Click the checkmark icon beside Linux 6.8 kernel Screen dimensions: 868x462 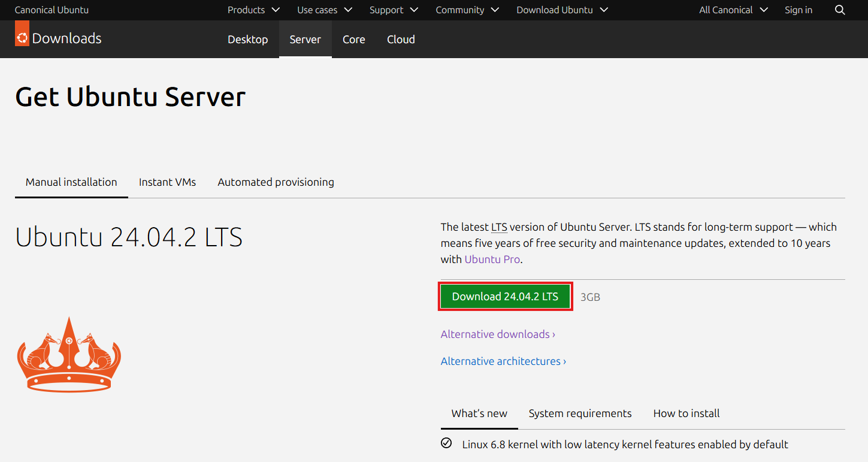click(x=446, y=443)
